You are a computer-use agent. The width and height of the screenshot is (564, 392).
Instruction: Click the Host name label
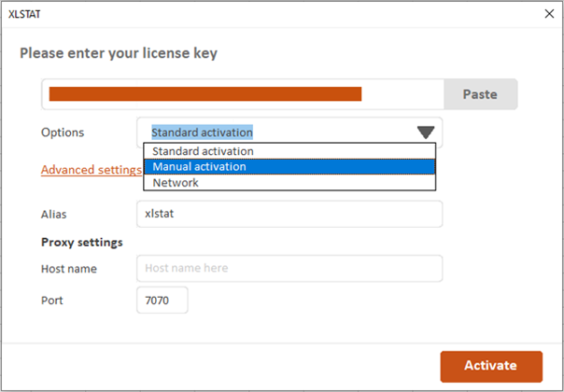click(69, 269)
